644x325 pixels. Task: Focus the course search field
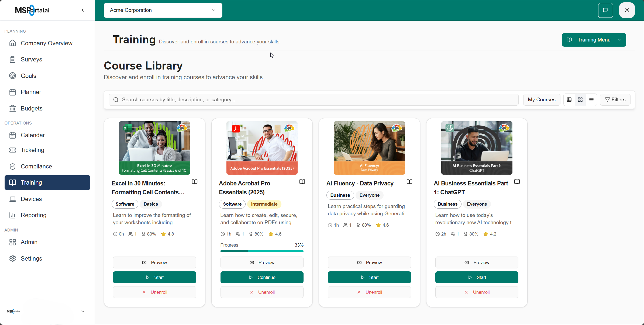(314, 100)
